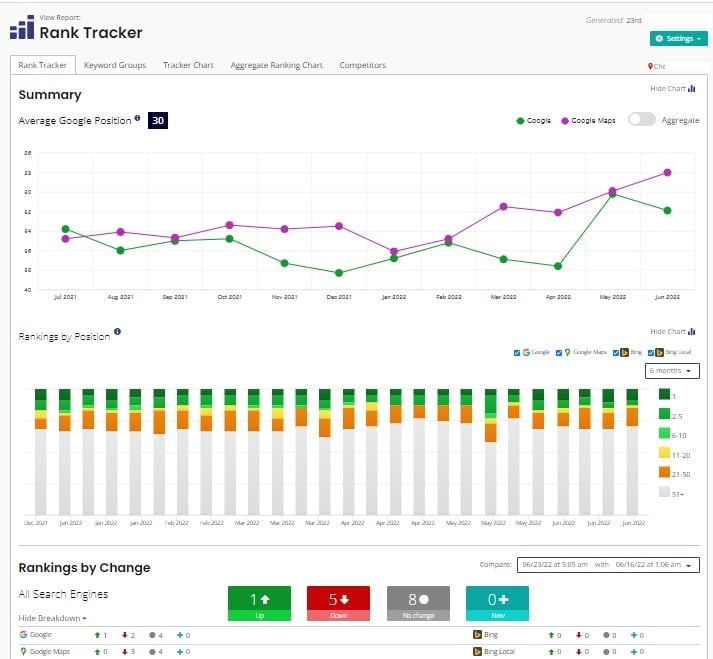
Task: Toggle the 51+ grey legend swatch
Action: [664, 492]
